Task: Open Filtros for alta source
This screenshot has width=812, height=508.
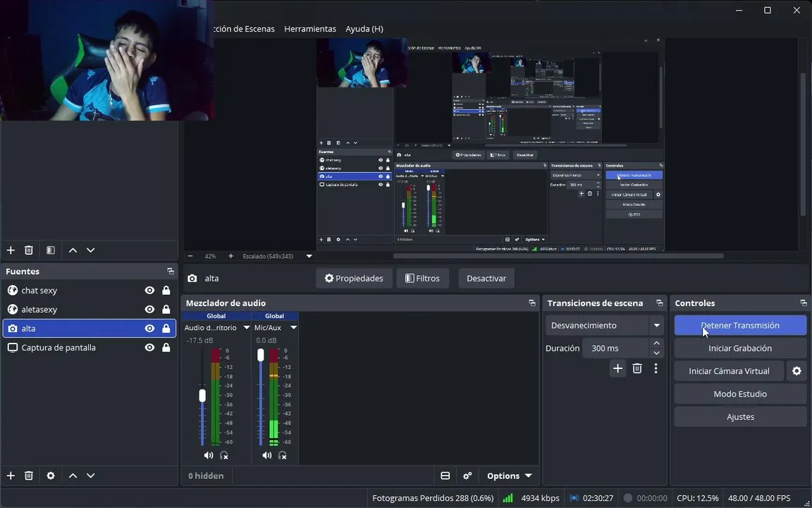Action: click(422, 279)
